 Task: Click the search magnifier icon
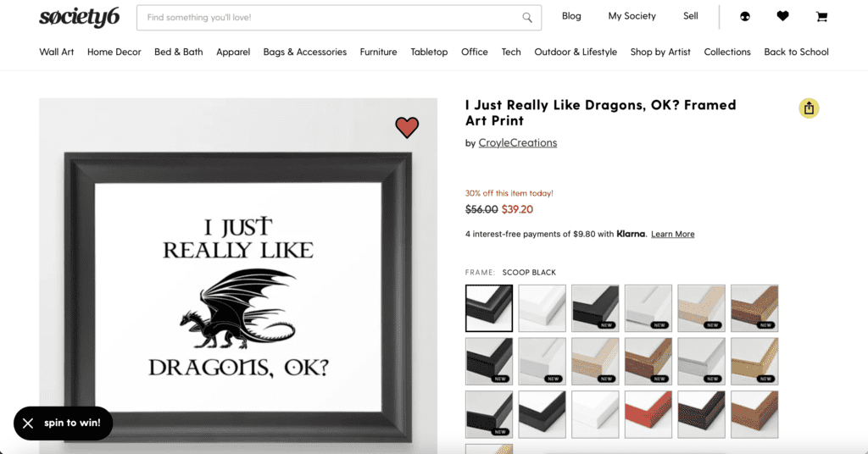pyautogui.click(x=527, y=18)
